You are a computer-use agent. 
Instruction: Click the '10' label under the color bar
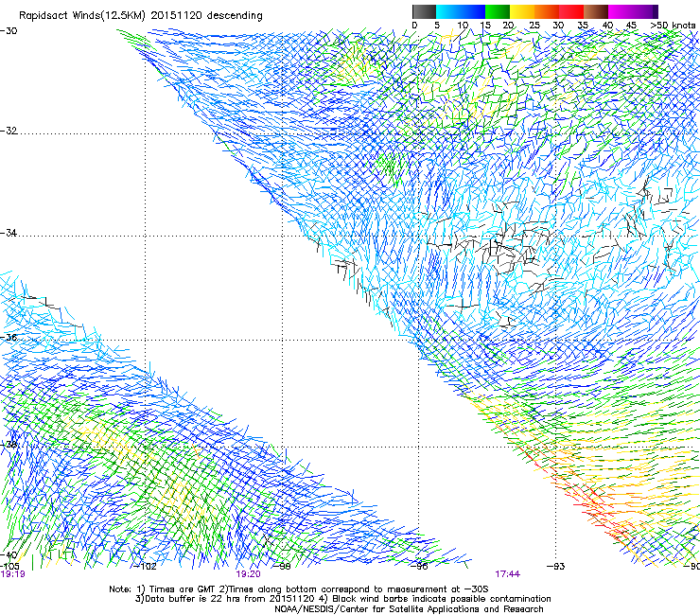(463, 26)
